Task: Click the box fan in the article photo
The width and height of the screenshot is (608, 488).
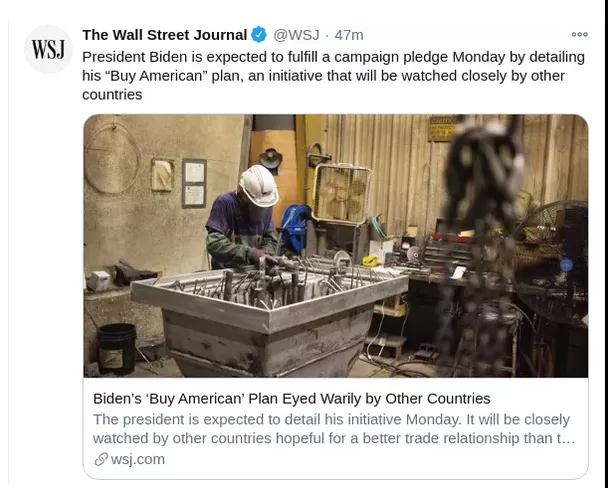Action: click(340, 194)
